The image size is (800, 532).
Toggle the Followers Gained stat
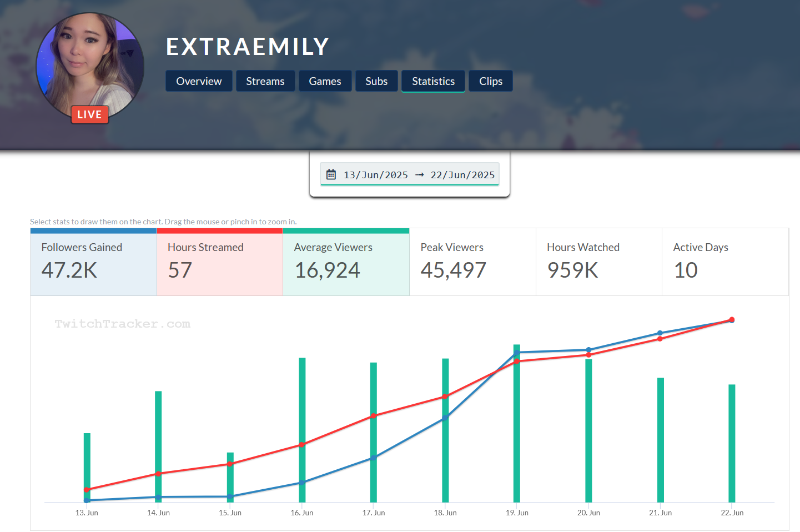[x=93, y=262]
